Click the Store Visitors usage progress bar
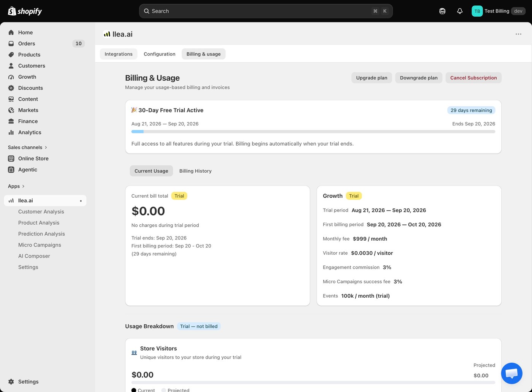The height and width of the screenshot is (392, 532). pos(313,382)
